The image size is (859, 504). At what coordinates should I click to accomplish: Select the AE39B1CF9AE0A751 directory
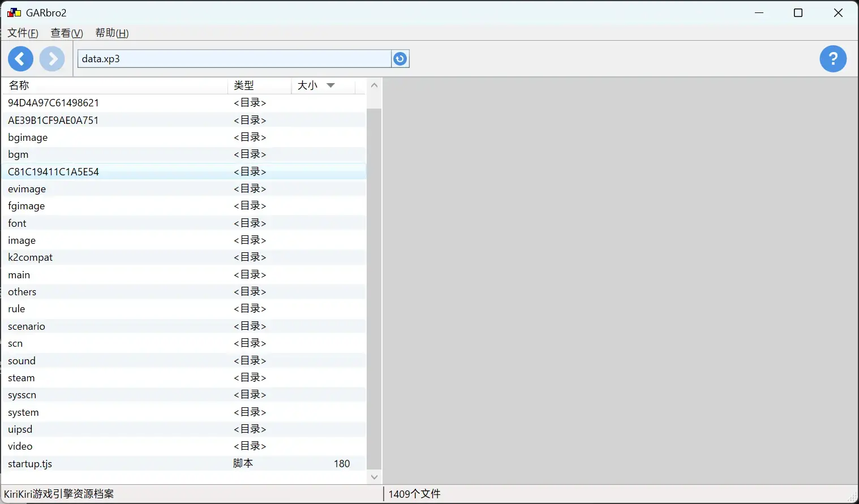coord(184,120)
